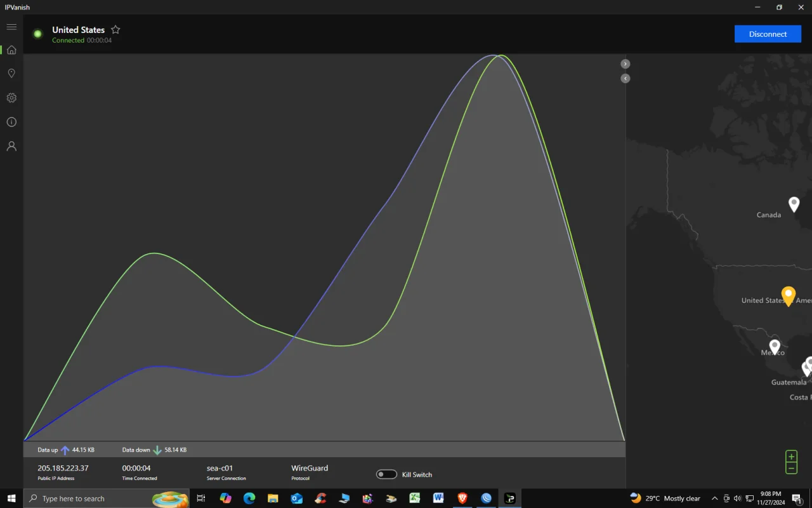Open the Locations pin sidebar icon
This screenshot has width=812, height=508.
[x=11, y=74]
